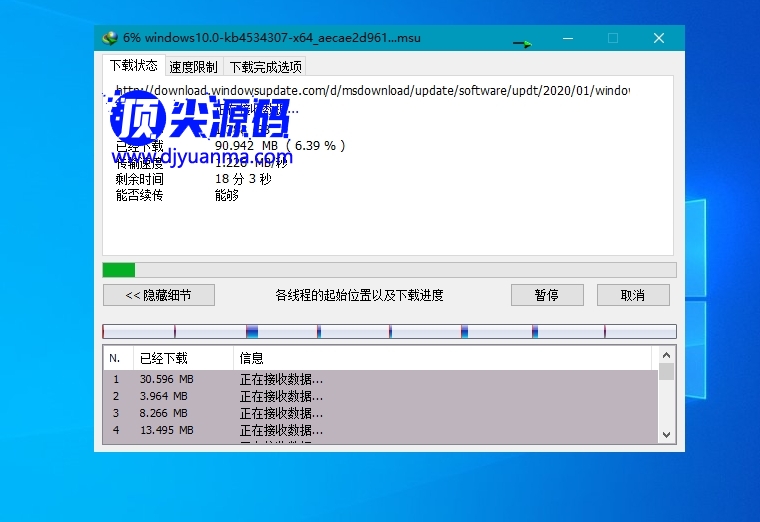The height and width of the screenshot is (522, 760).
Task: Select thread row 3 with 8.266 MB
Action: [380, 413]
